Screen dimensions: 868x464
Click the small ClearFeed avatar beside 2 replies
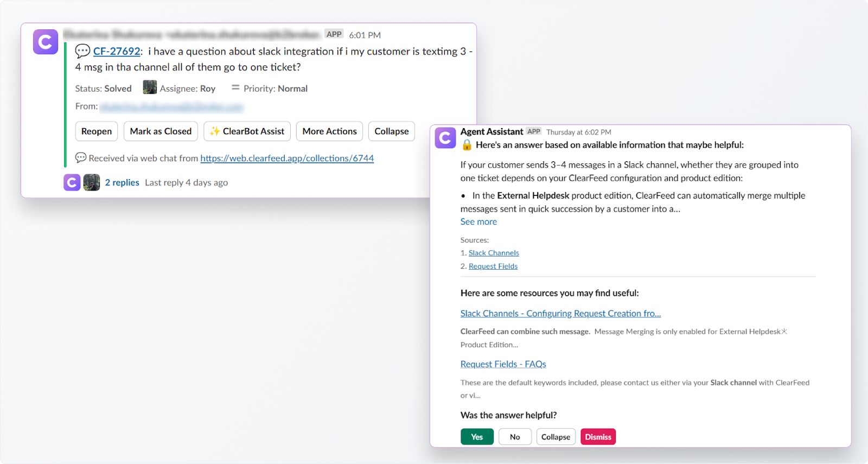click(x=72, y=182)
